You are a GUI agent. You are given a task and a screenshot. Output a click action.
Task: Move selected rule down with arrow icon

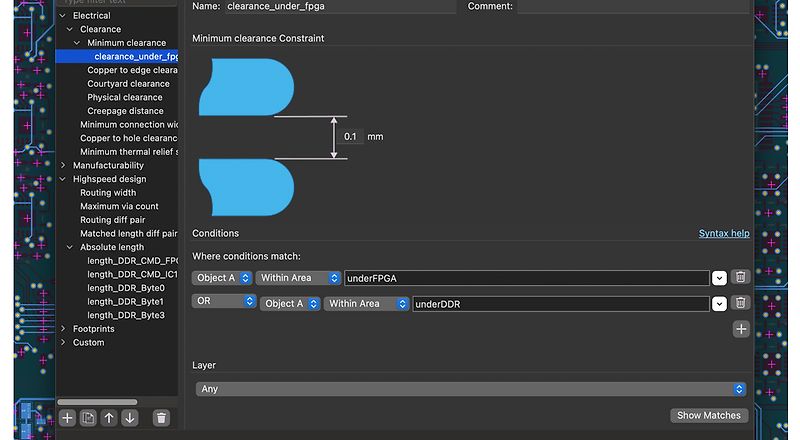(130, 418)
